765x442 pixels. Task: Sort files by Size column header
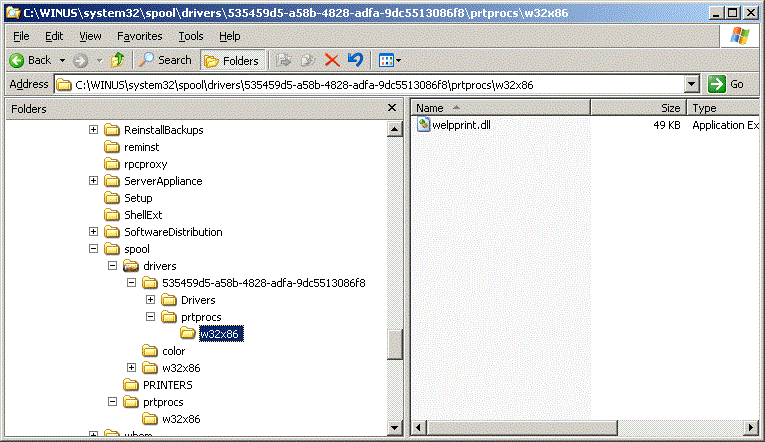[639, 108]
